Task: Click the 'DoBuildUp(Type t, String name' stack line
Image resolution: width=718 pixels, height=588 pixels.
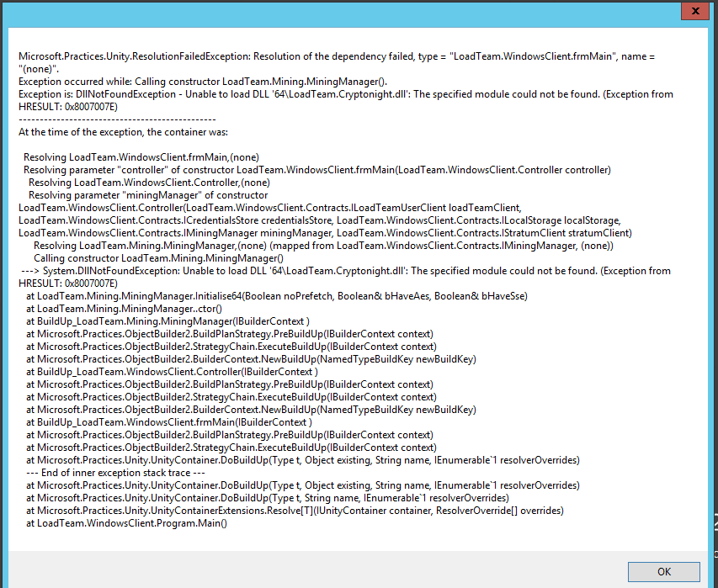Action: click(x=268, y=498)
